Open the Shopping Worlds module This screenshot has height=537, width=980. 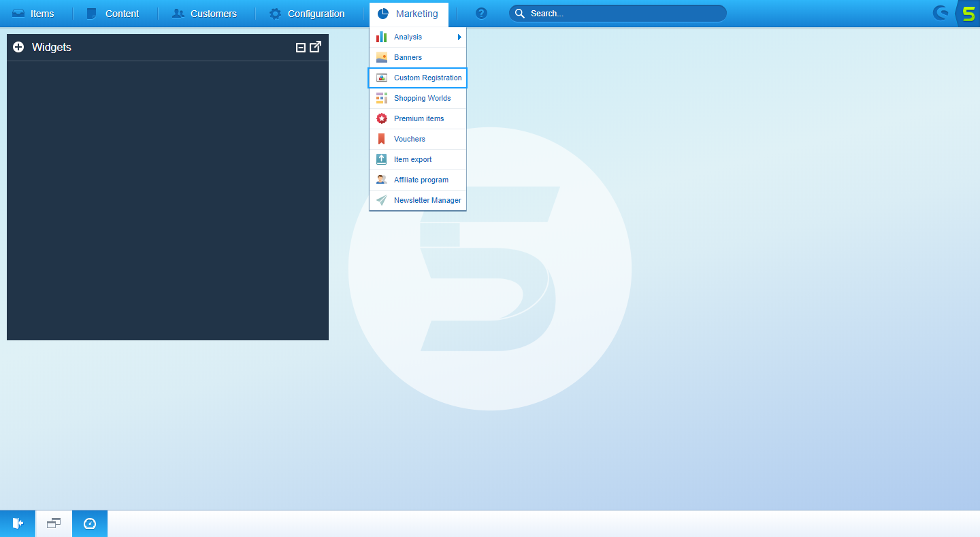[418, 98]
